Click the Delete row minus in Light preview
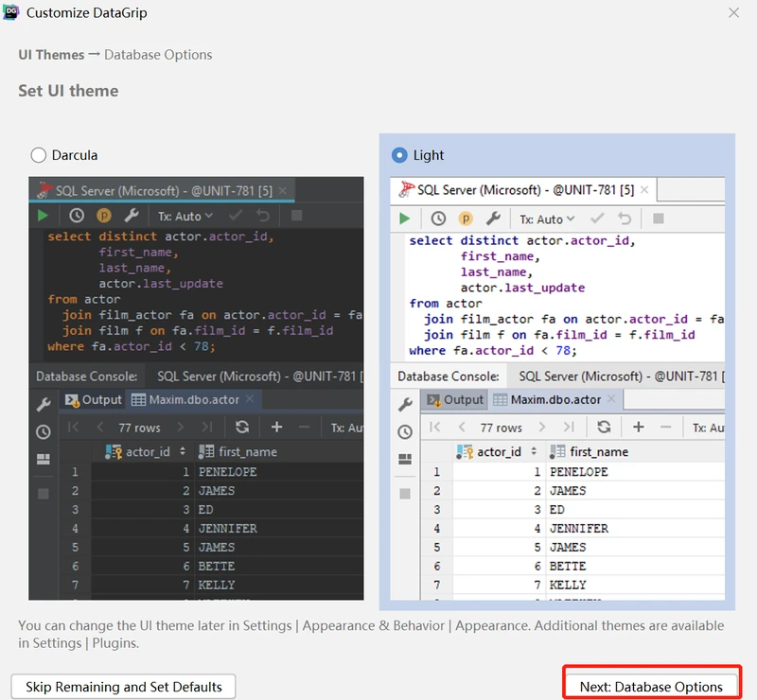Viewport: 757px width, 700px height. (666, 427)
